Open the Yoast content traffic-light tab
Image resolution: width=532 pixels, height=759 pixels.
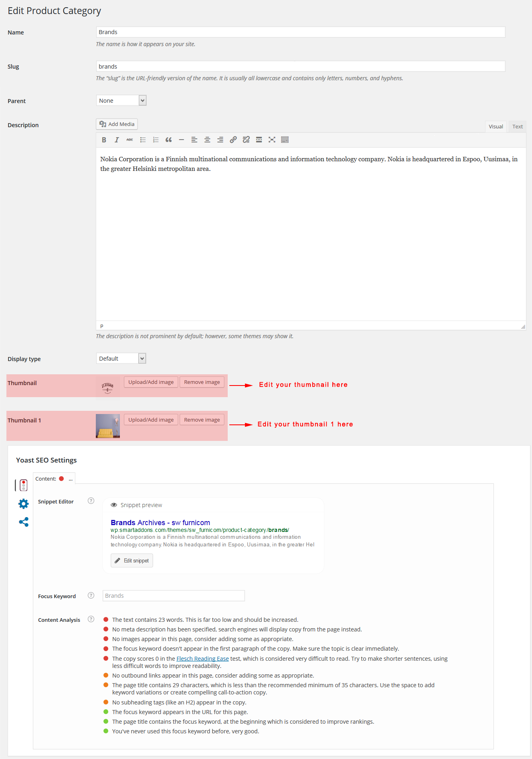[x=24, y=485]
